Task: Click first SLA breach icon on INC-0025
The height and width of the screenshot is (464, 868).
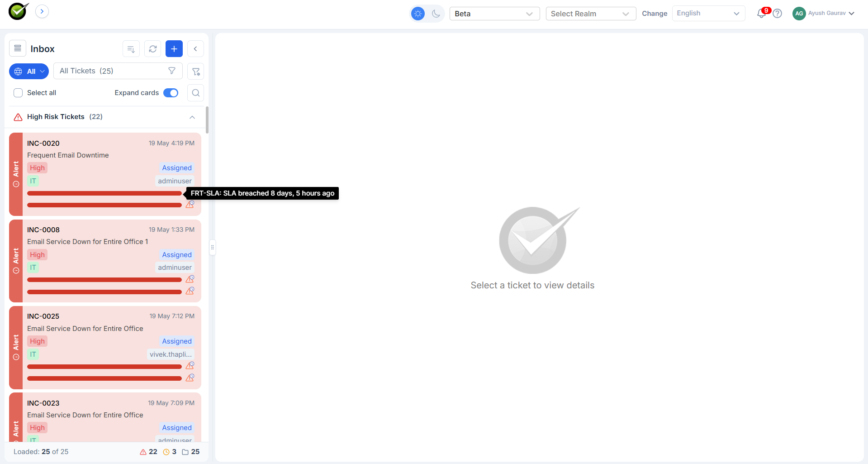Action: (190, 365)
